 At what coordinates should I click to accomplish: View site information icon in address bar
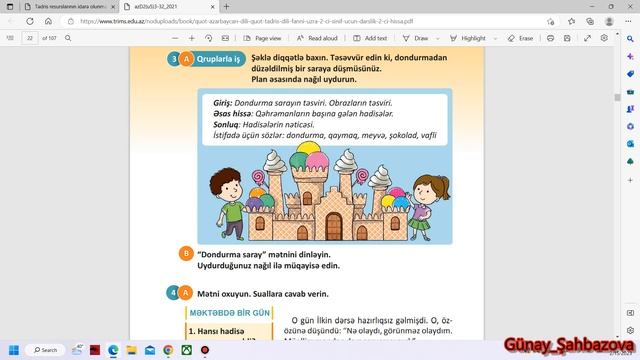pyautogui.click(x=71, y=21)
